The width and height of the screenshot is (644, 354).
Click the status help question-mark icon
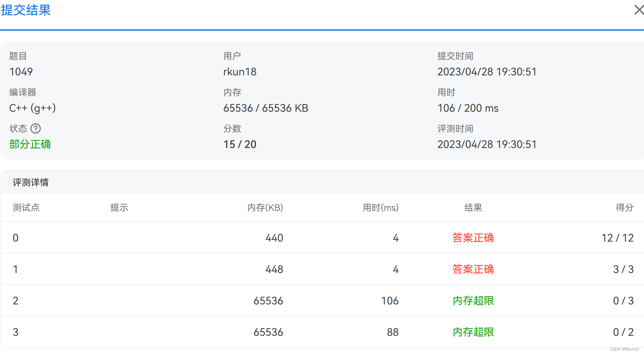[36, 128]
